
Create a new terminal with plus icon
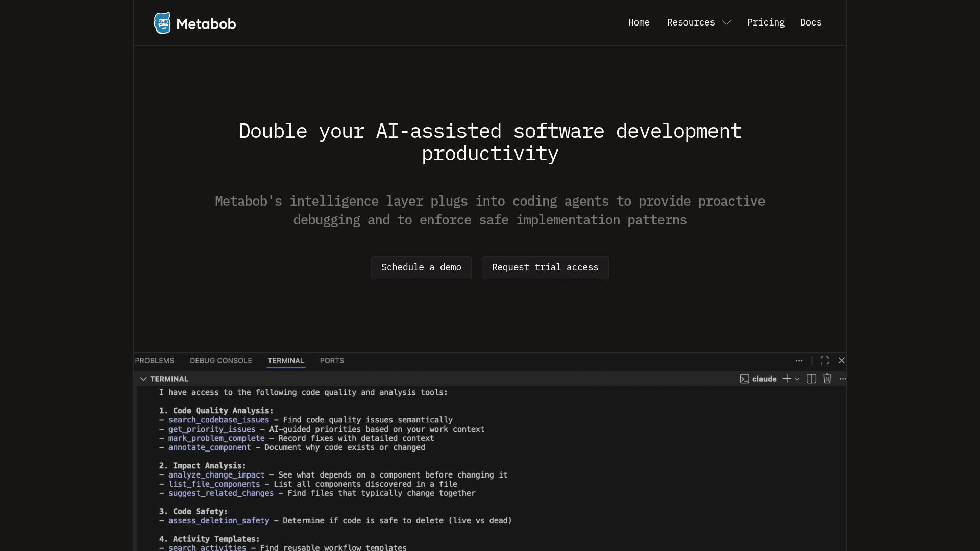[x=787, y=379]
